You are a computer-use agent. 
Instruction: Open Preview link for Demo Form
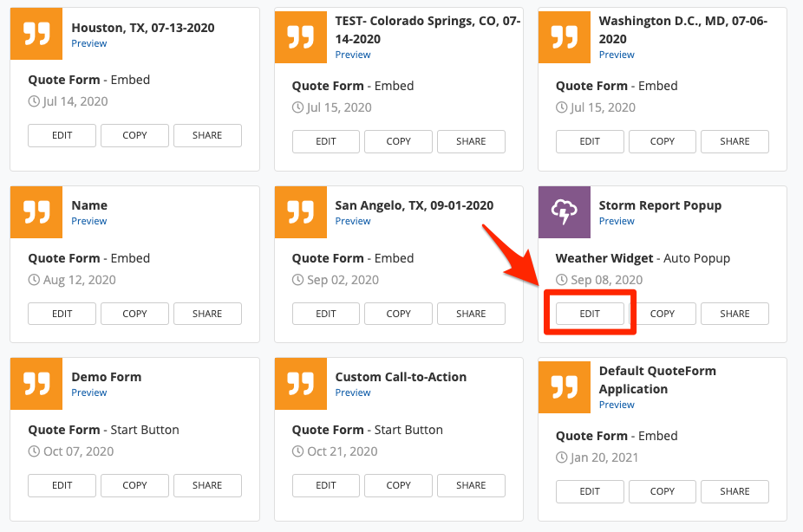point(89,393)
